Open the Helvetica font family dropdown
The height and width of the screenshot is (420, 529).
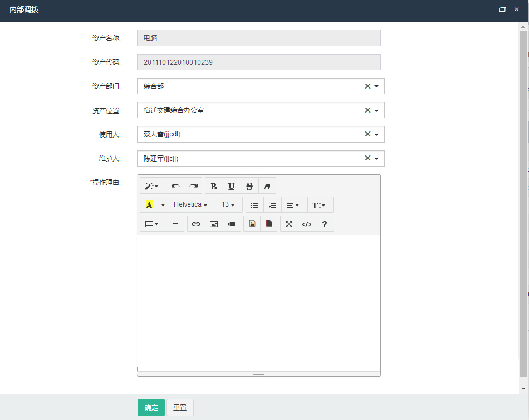(190, 205)
